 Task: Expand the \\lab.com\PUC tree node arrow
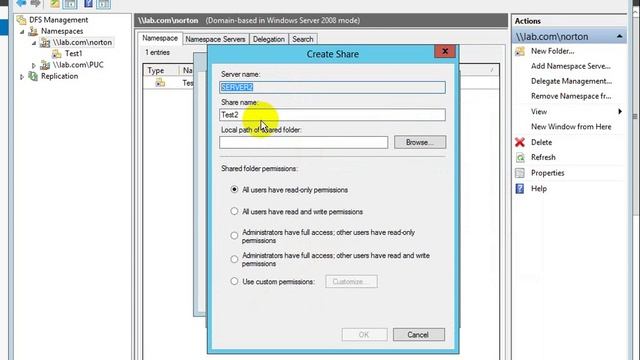(x=34, y=65)
